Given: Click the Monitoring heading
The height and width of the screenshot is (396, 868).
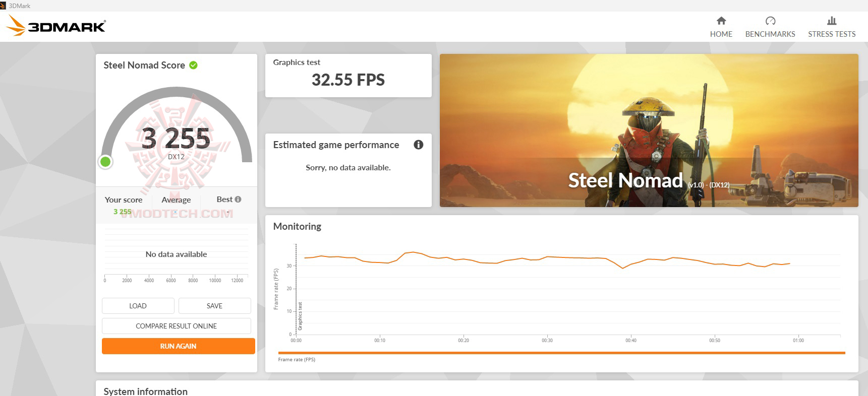Looking at the screenshot, I should pyautogui.click(x=297, y=226).
